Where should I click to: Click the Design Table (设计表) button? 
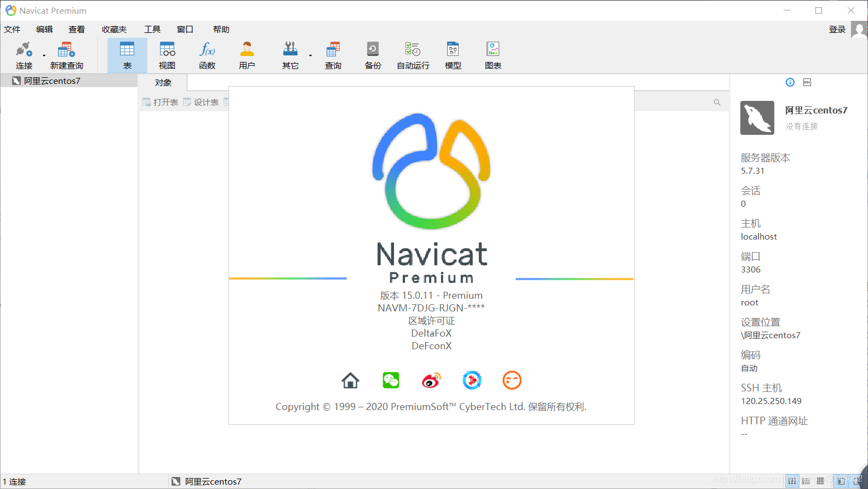(201, 102)
